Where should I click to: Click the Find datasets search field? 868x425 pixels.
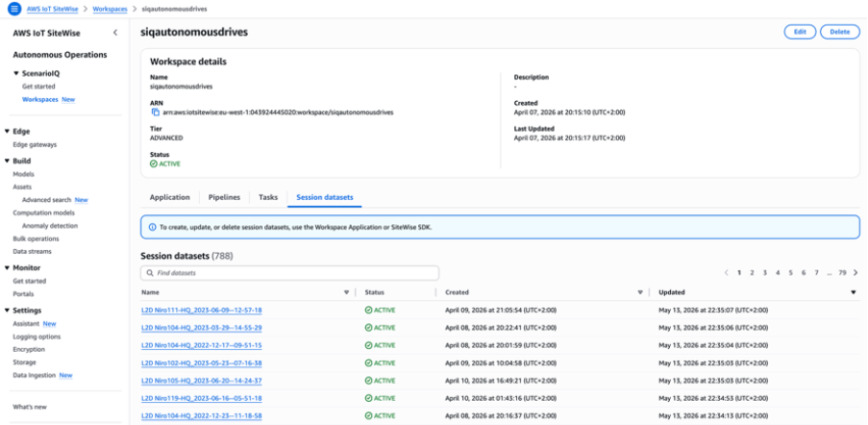(290, 273)
